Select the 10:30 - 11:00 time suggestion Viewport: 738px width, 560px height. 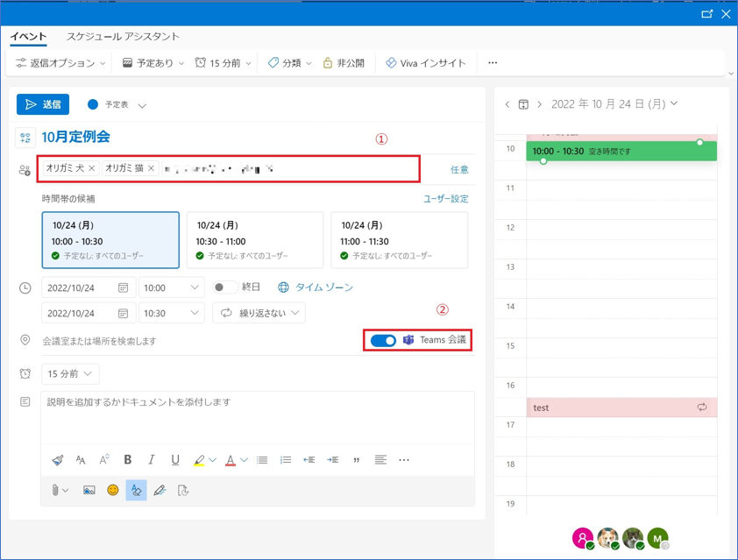click(255, 239)
